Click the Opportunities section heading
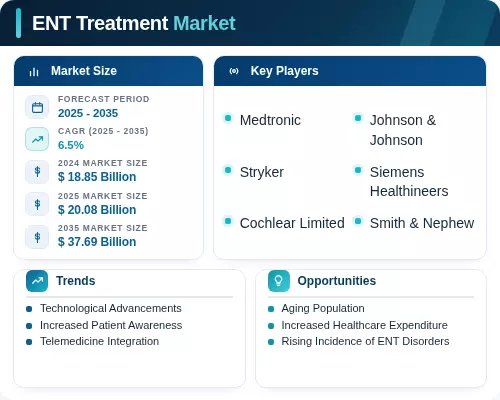Image resolution: width=500 pixels, height=400 pixels. coord(337,281)
